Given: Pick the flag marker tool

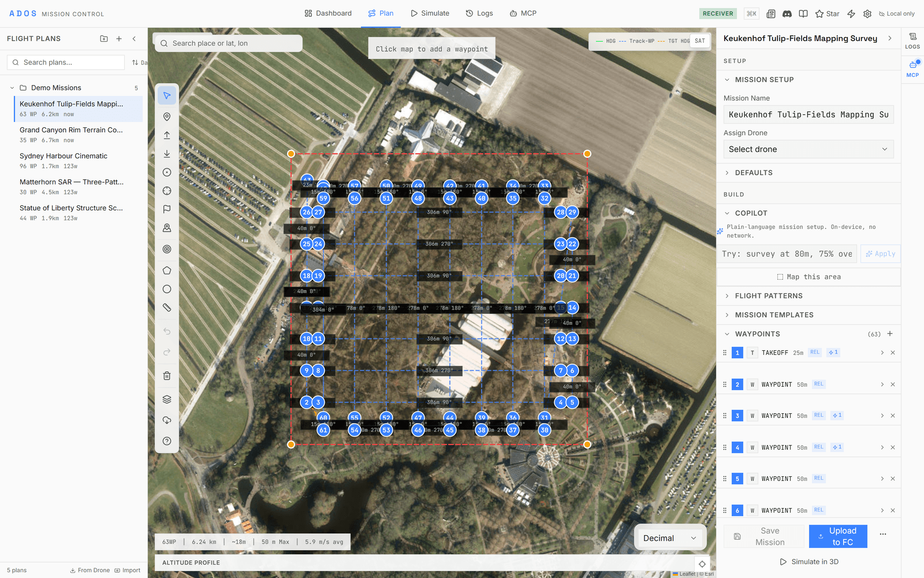Looking at the screenshot, I should (x=167, y=209).
